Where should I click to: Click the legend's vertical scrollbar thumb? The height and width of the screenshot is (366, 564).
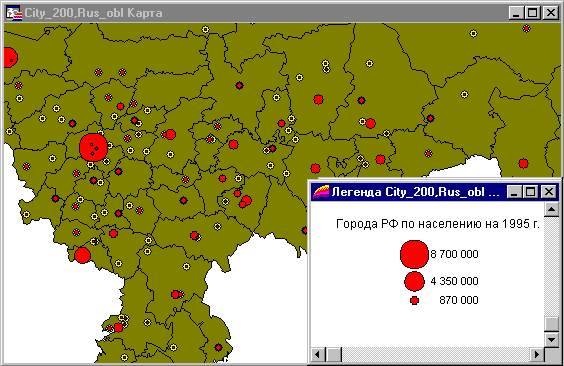pyautogui.click(x=551, y=324)
